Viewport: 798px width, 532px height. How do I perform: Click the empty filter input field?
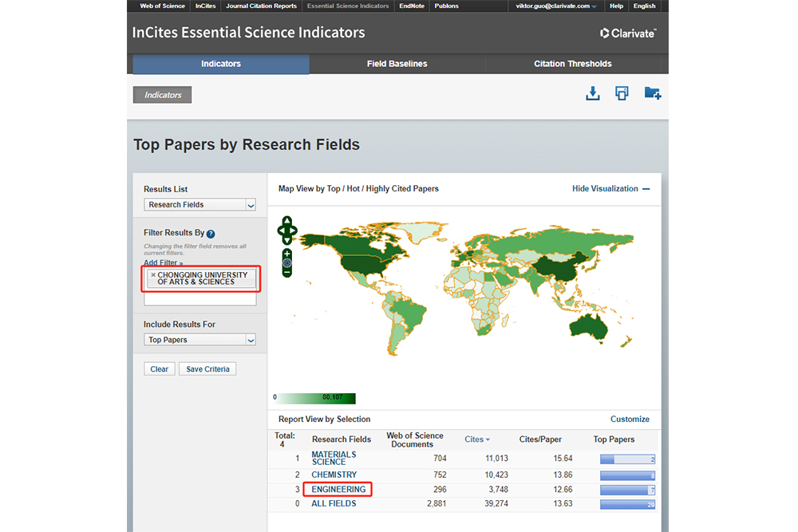[199, 299]
